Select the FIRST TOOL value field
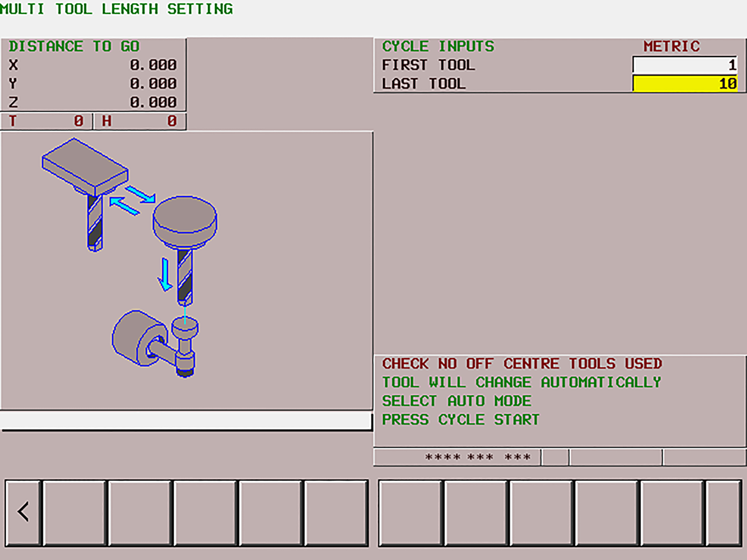This screenshot has width=747, height=560. 684,65
